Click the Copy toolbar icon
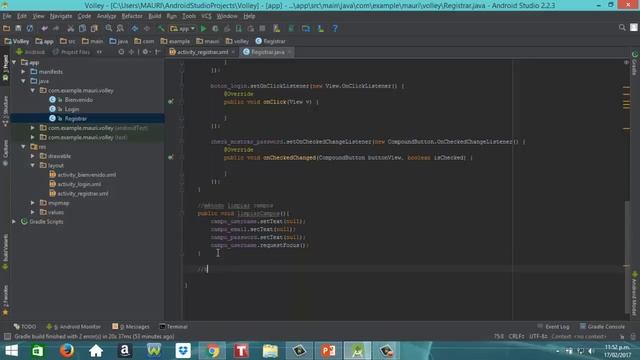640x360 pixels. (x=82, y=29)
